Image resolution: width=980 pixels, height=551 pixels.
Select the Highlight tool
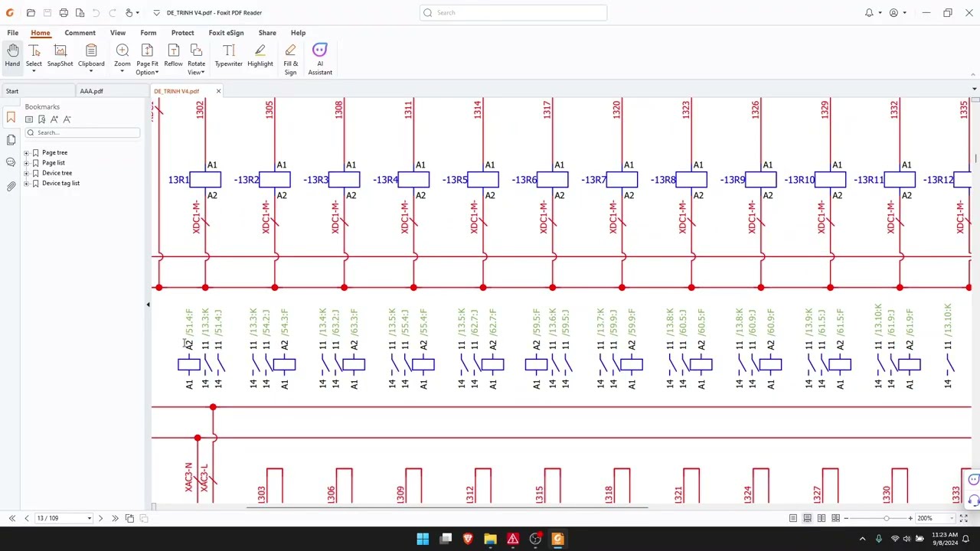click(x=260, y=56)
